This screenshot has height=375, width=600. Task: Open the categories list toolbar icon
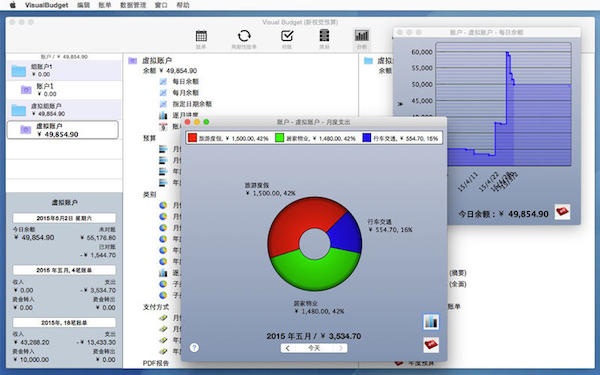click(x=324, y=36)
